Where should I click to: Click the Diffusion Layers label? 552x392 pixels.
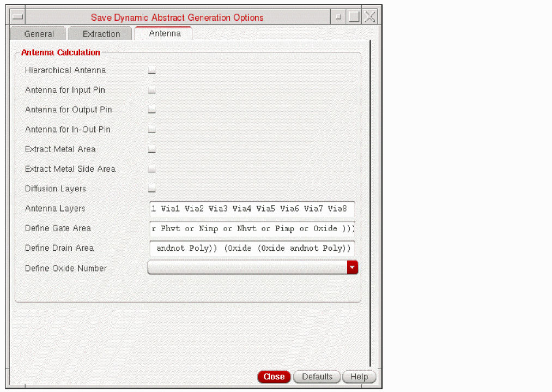pos(55,189)
